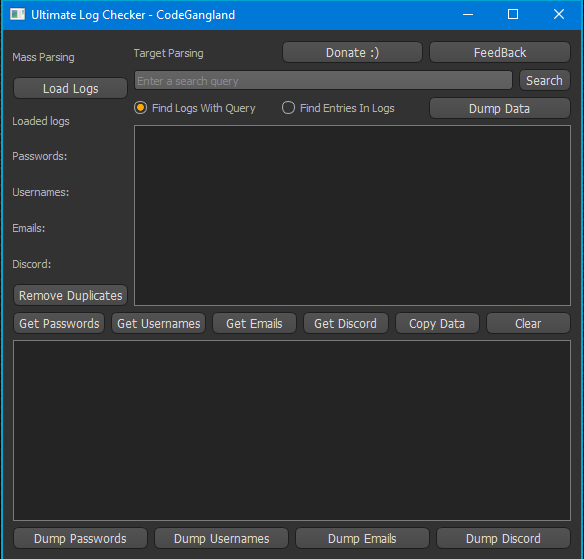Click the Dump Passwords button

pos(80,538)
